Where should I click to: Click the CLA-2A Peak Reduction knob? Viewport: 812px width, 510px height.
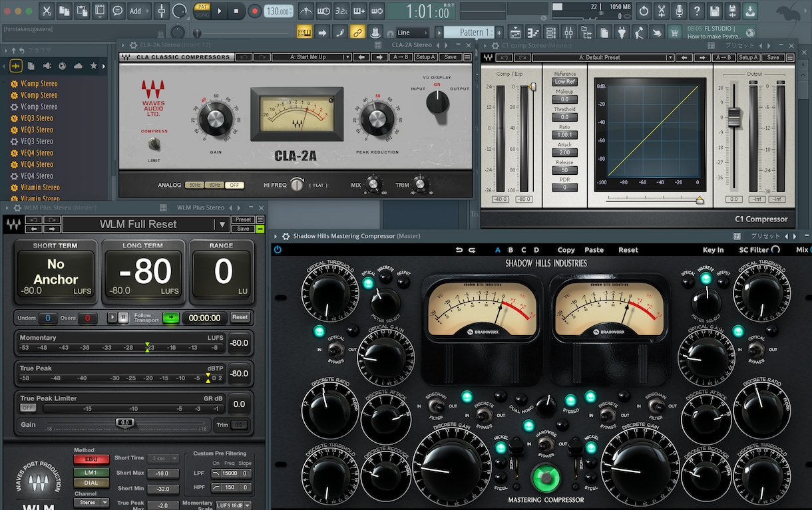pyautogui.click(x=377, y=120)
